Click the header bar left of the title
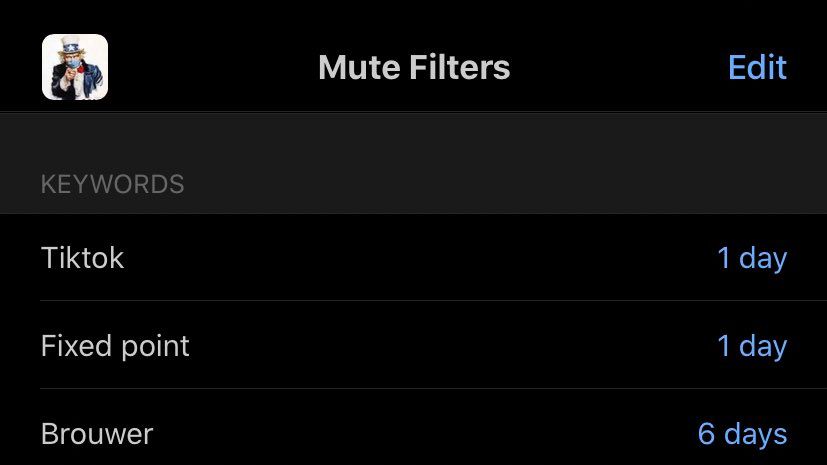This screenshot has width=827, height=465. pyautogui.click(x=210, y=67)
